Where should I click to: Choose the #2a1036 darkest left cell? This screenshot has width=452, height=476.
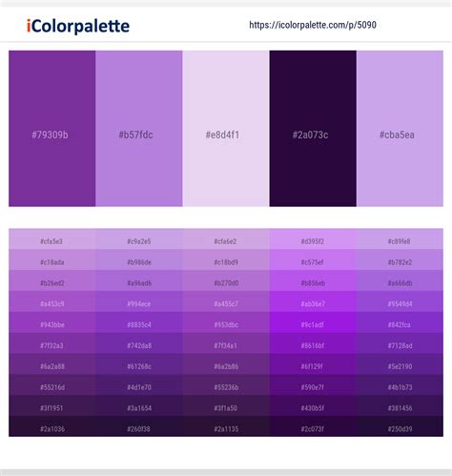point(52,426)
